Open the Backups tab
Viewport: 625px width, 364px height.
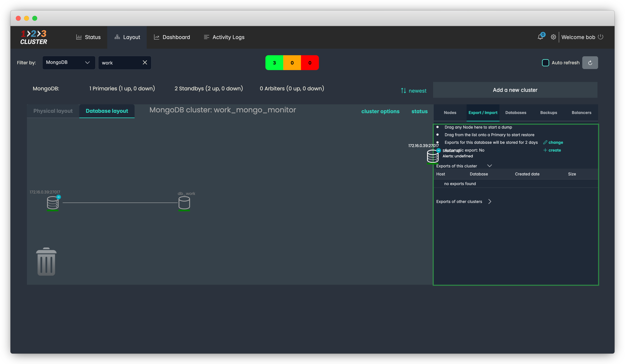click(548, 113)
